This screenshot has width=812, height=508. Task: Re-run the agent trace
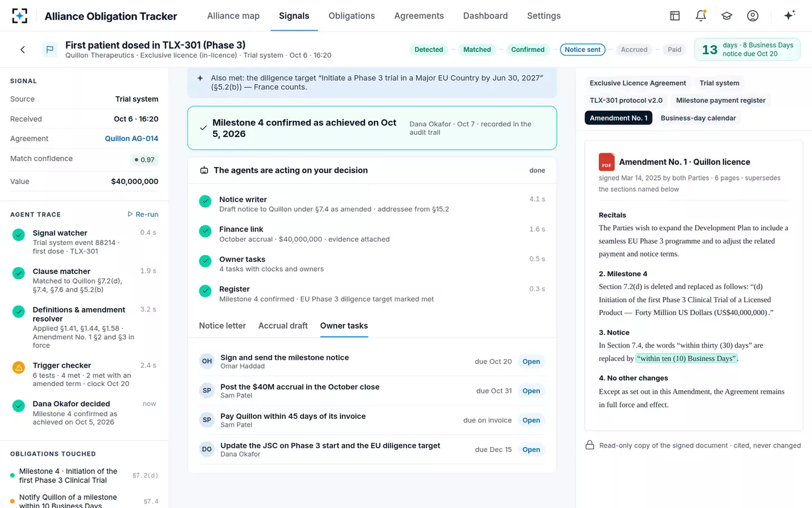tap(143, 214)
